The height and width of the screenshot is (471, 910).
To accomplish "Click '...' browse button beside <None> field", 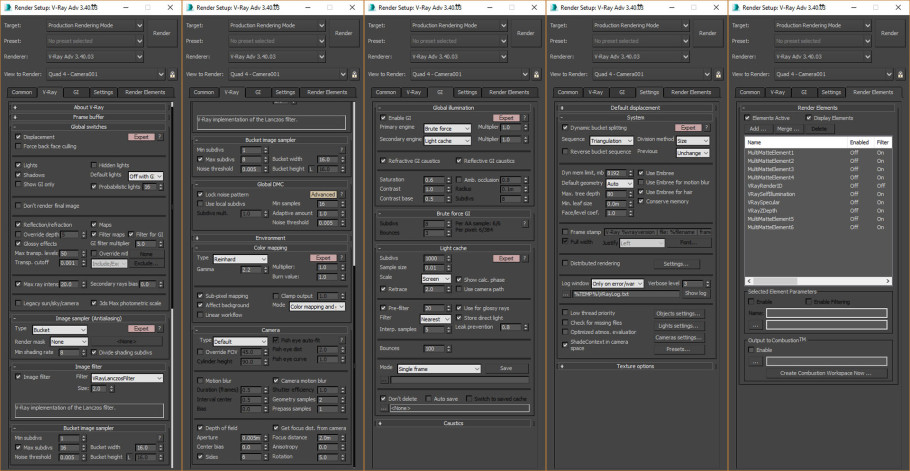I will [x=384, y=408].
